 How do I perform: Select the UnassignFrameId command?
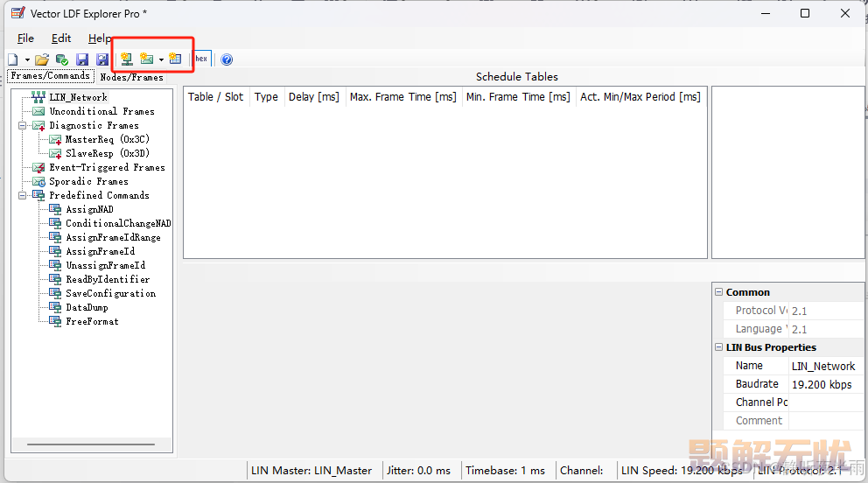[x=106, y=265]
